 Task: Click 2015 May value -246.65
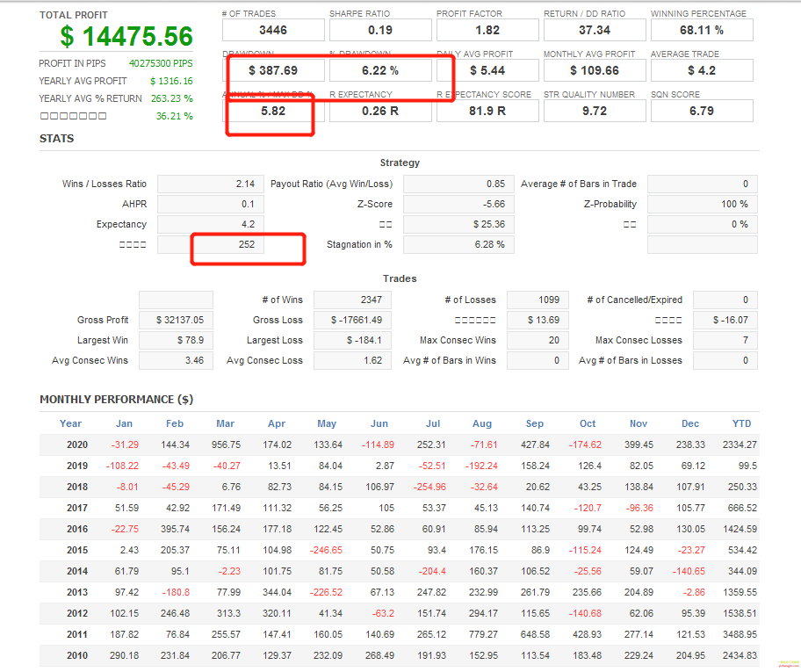pos(326,551)
